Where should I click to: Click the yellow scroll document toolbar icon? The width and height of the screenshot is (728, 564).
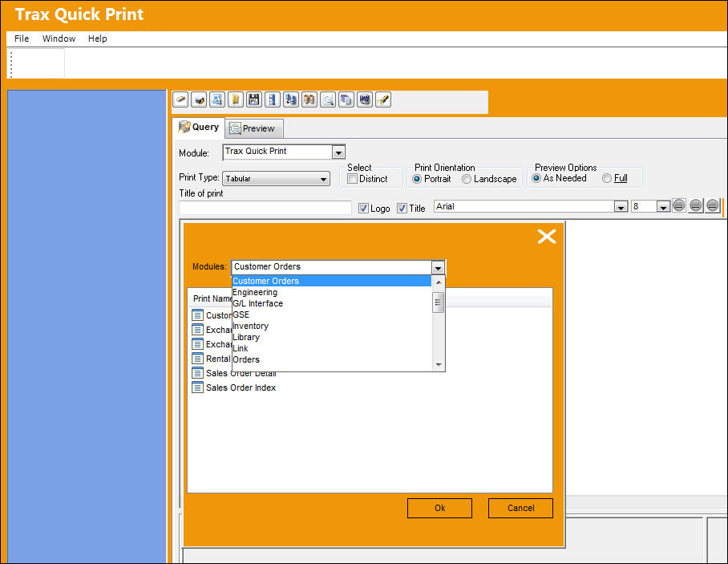click(x=236, y=99)
